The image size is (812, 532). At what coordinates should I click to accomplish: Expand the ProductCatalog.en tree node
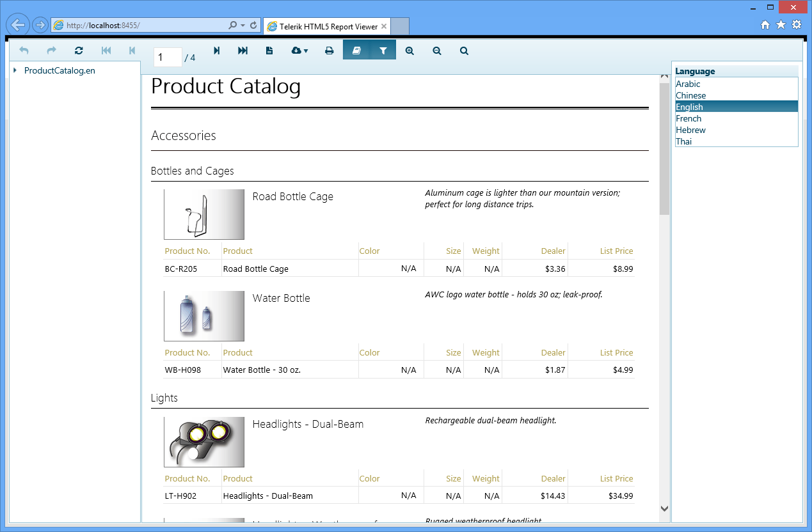point(15,70)
